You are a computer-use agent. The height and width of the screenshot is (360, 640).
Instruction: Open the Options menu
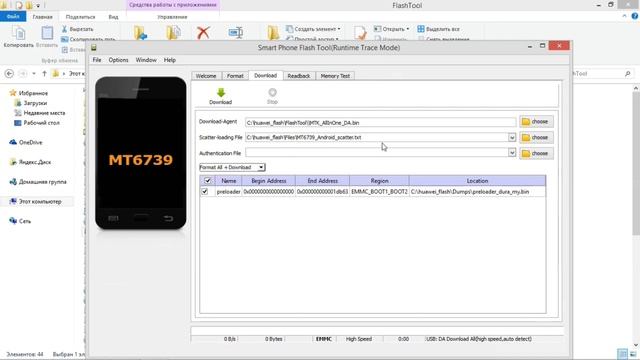[118, 60]
